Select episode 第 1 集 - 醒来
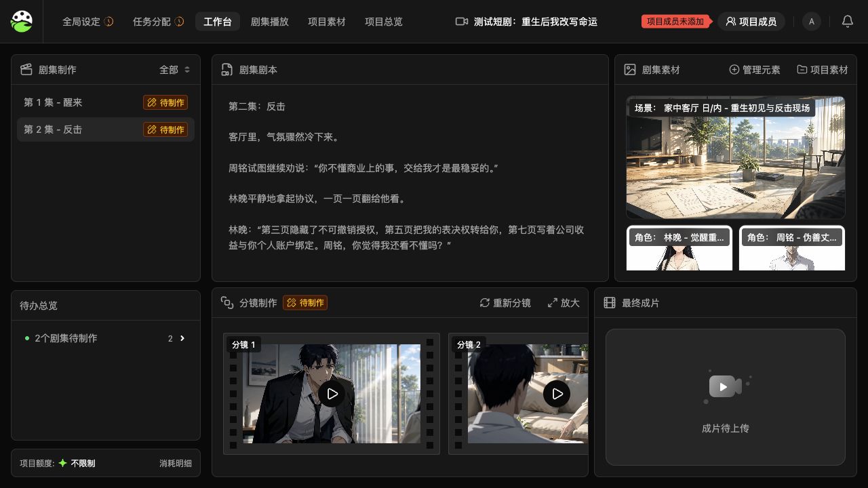This screenshot has height=488, width=868. (x=106, y=102)
